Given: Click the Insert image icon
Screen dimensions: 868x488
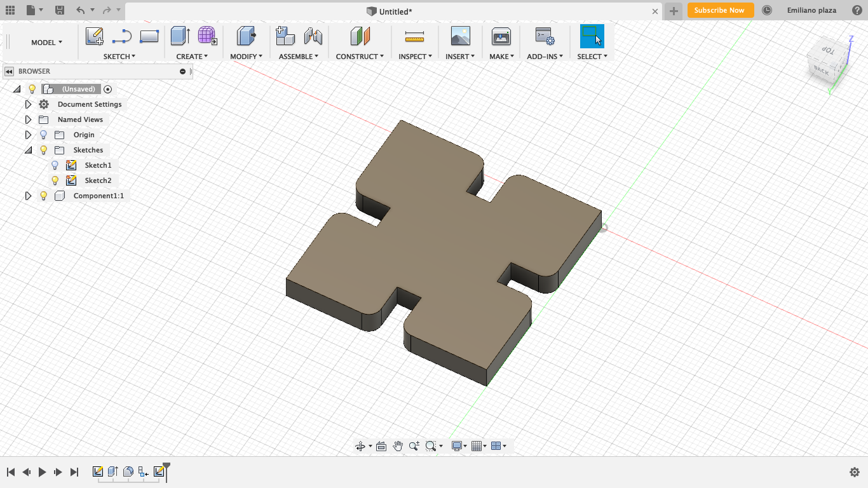Looking at the screenshot, I should 460,36.
